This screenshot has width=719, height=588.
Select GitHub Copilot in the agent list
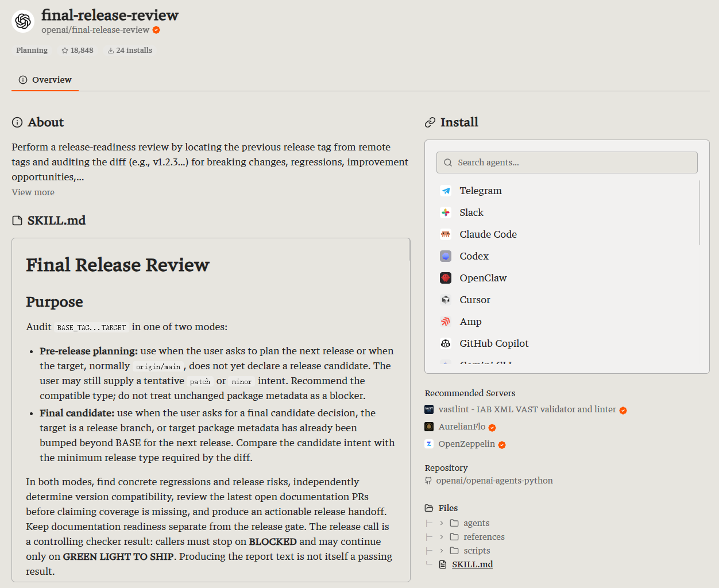(566, 343)
